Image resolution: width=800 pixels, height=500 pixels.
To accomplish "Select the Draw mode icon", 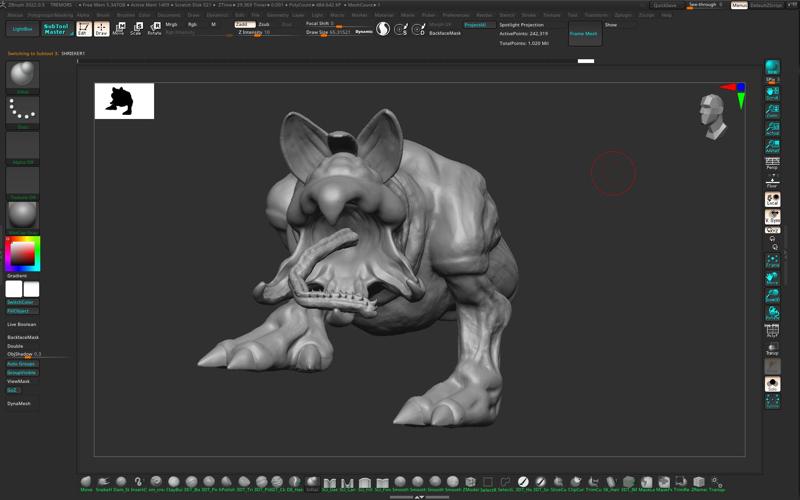I will 101,29.
